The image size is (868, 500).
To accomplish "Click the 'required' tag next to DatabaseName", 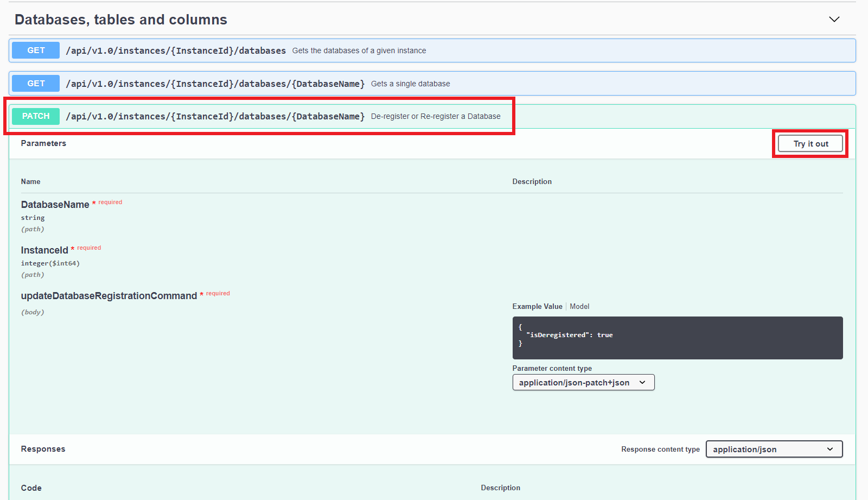I will (110, 202).
